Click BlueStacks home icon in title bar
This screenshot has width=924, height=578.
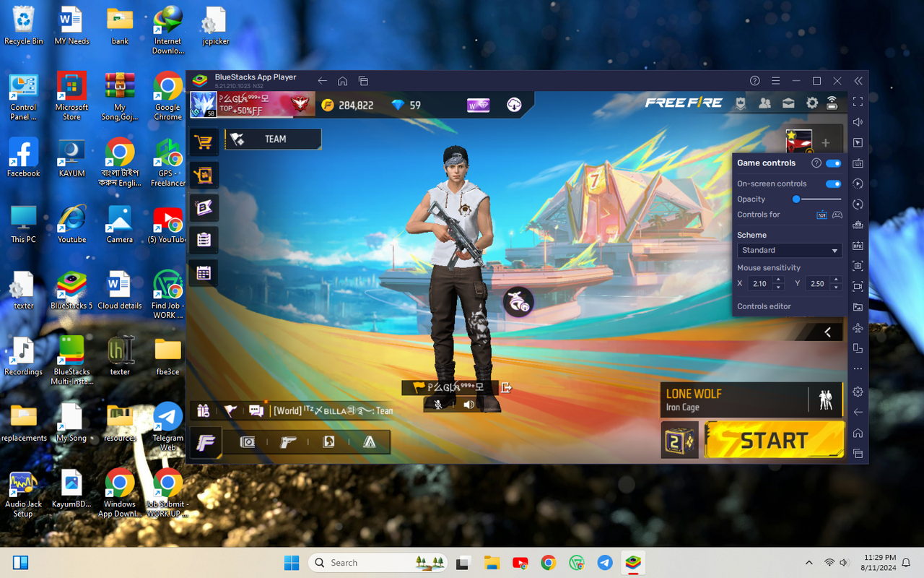click(x=343, y=81)
